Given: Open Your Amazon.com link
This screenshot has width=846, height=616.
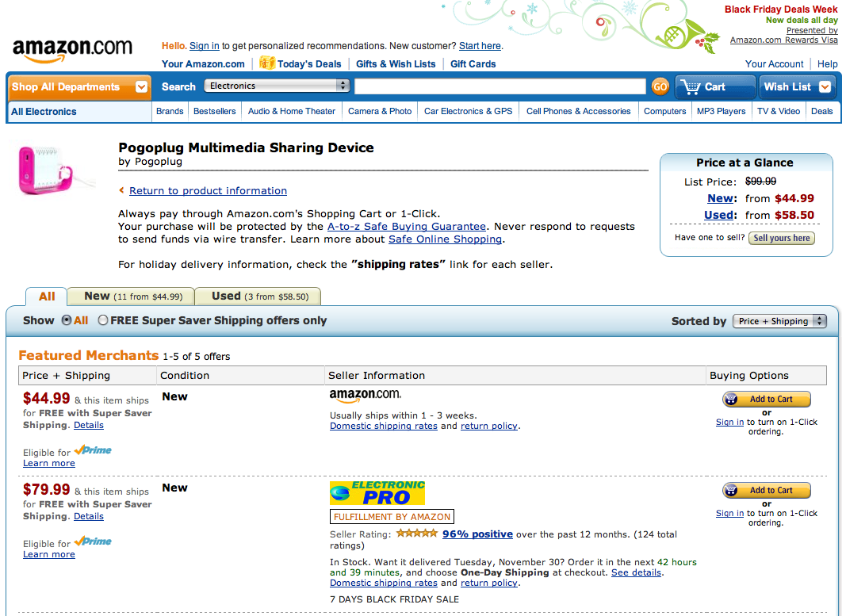Looking at the screenshot, I should point(203,63).
